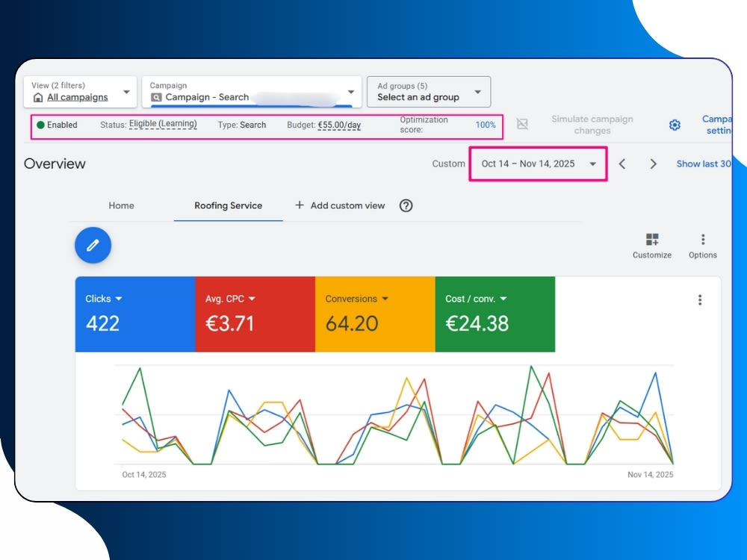The height and width of the screenshot is (560, 747).
Task: Click the simulate campaign changes icon
Action: [522, 124]
